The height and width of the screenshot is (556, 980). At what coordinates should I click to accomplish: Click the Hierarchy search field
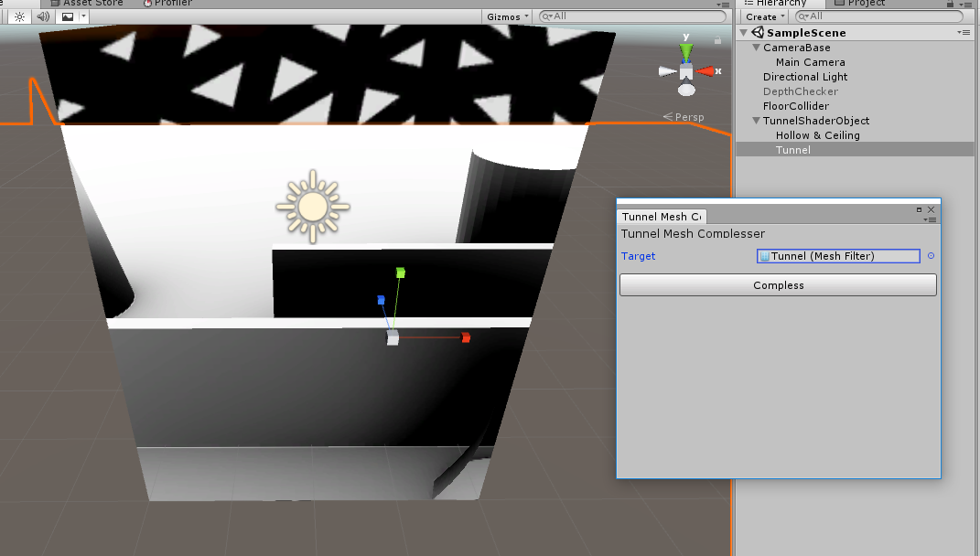tap(879, 16)
